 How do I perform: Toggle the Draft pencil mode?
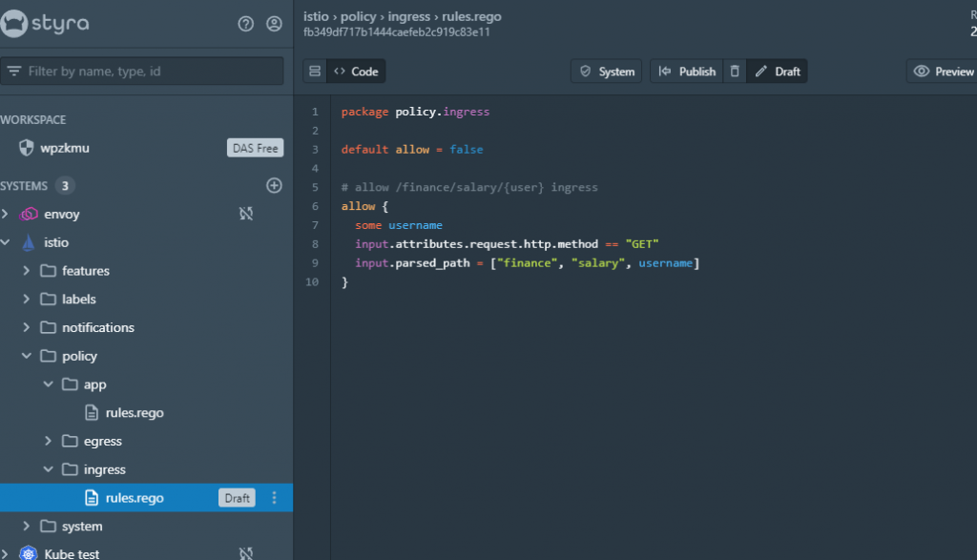tap(777, 71)
